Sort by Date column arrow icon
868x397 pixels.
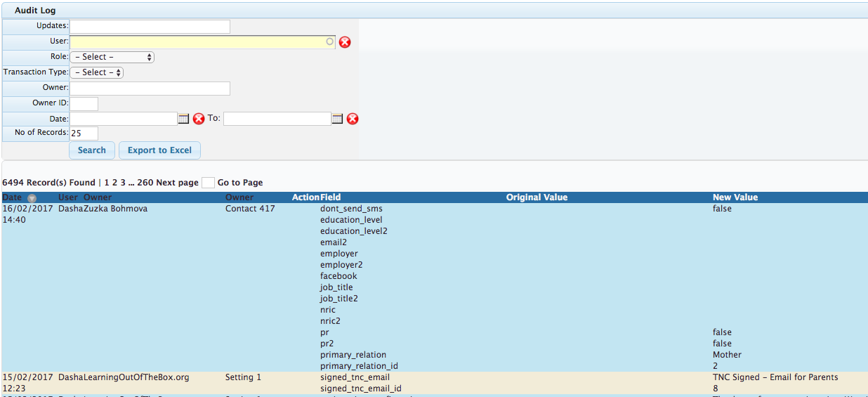[x=31, y=198]
